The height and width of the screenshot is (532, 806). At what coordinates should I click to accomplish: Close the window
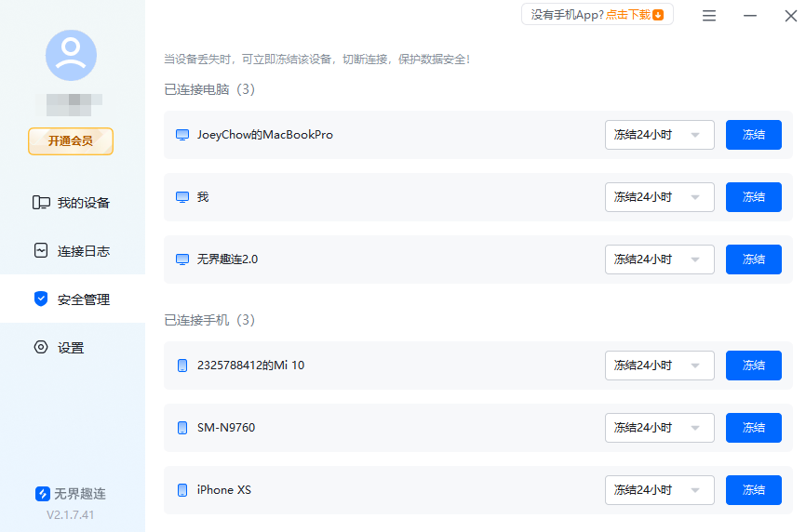click(791, 16)
